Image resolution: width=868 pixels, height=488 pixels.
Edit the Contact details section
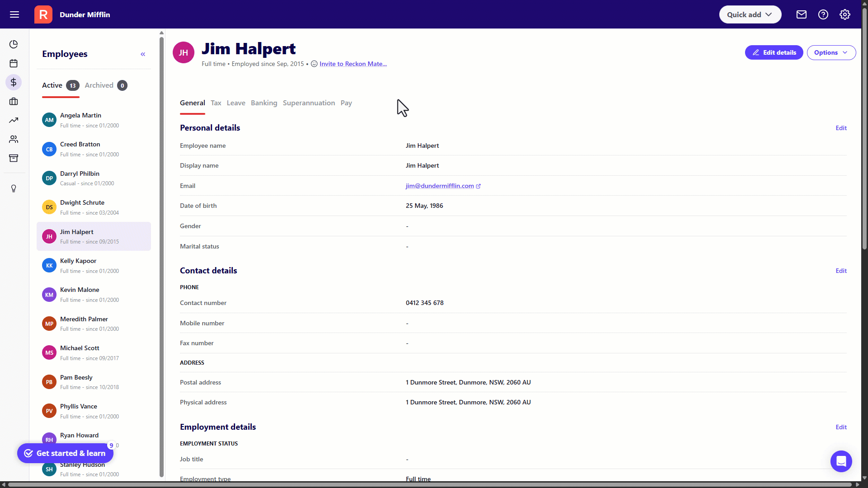(841, 271)
